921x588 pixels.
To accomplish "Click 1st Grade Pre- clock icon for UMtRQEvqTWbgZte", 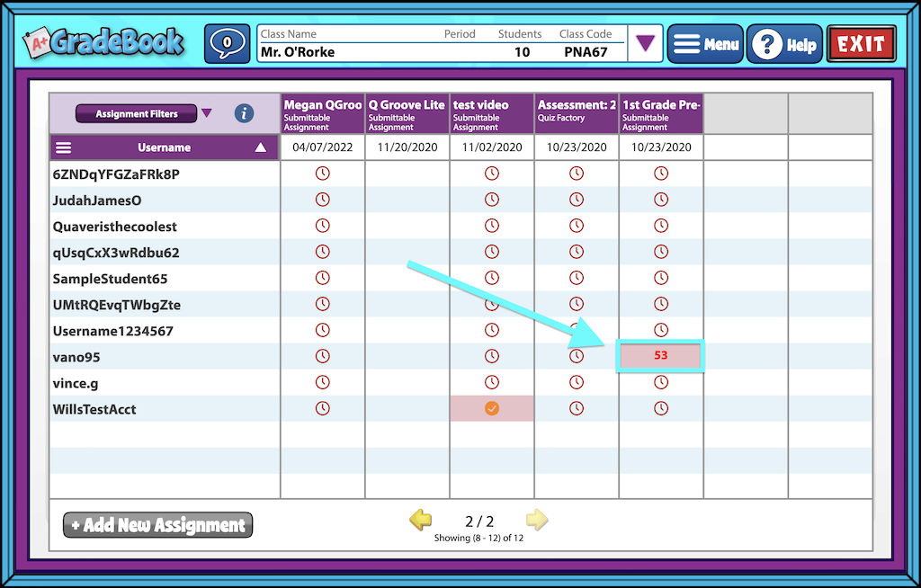I will 661,304.
